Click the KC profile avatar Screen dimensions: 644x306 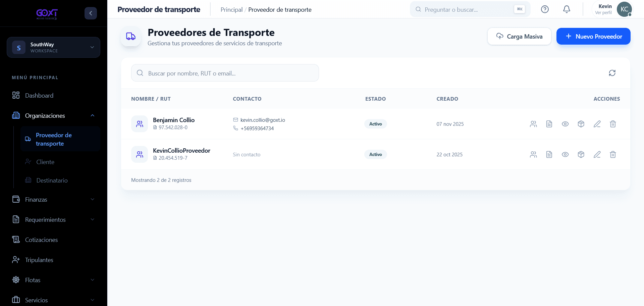[624, 9]
